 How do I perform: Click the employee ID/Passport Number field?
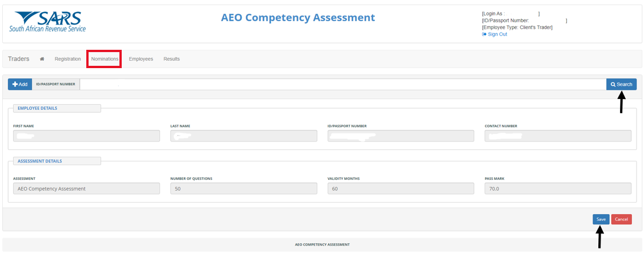(401, 136)
